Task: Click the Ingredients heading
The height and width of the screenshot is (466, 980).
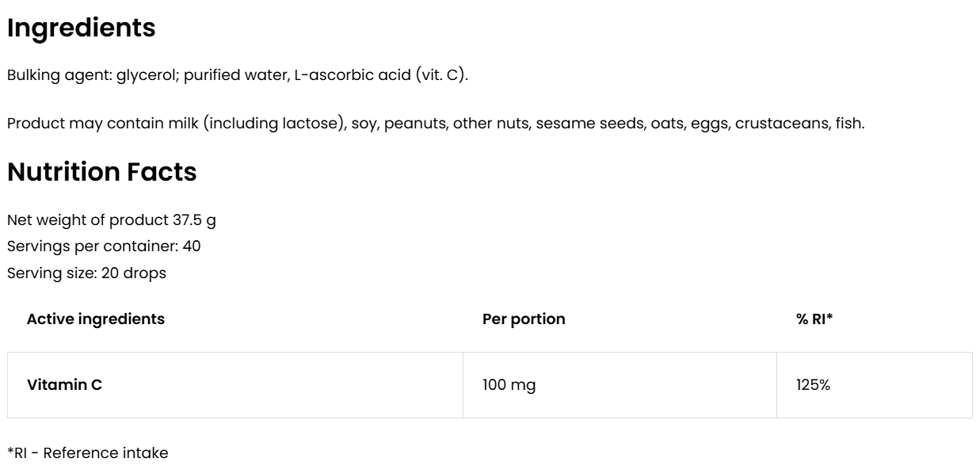Action: [81, 29]
